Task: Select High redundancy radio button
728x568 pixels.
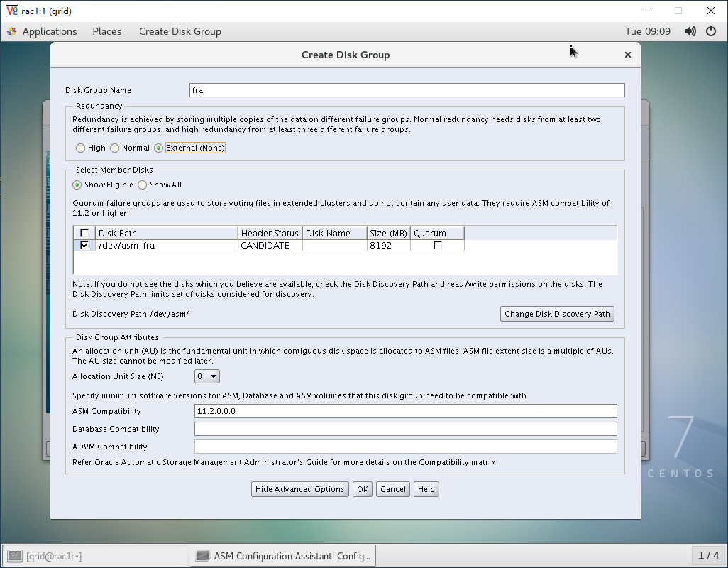Action: [x=80, y=148]
